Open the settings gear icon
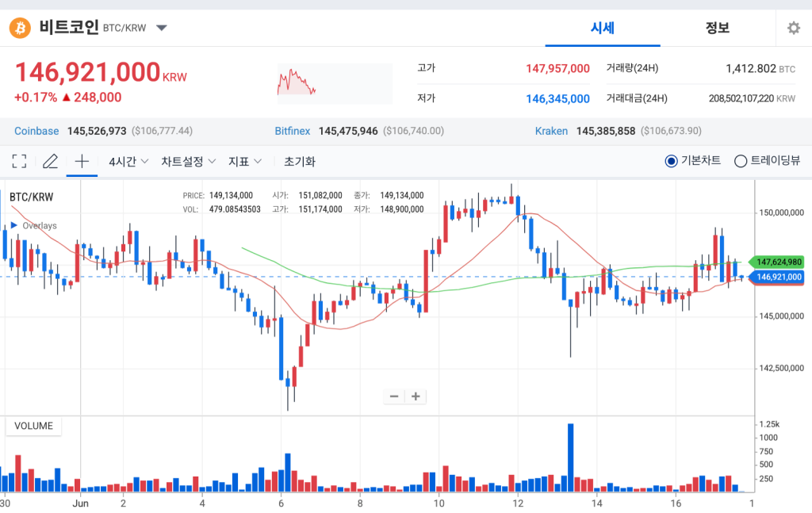The width and height of the screenshot is (812, 513). point(793,28)
